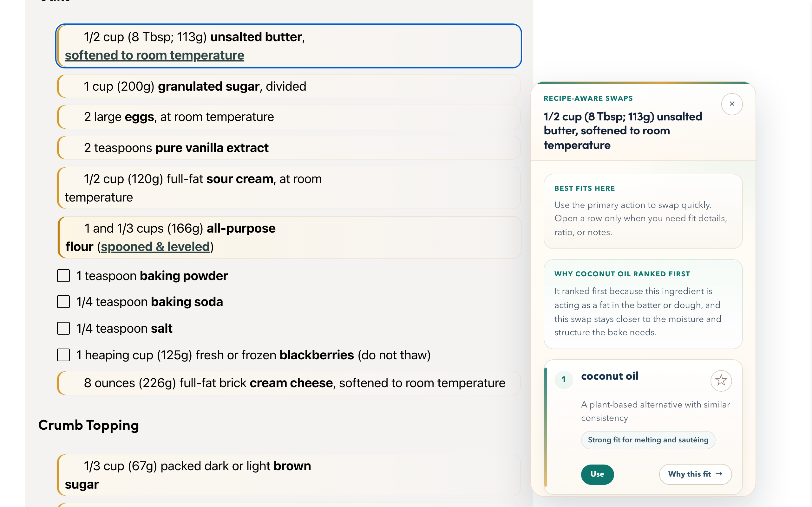Open the 'softened to room temperature' link

[155, 55]
